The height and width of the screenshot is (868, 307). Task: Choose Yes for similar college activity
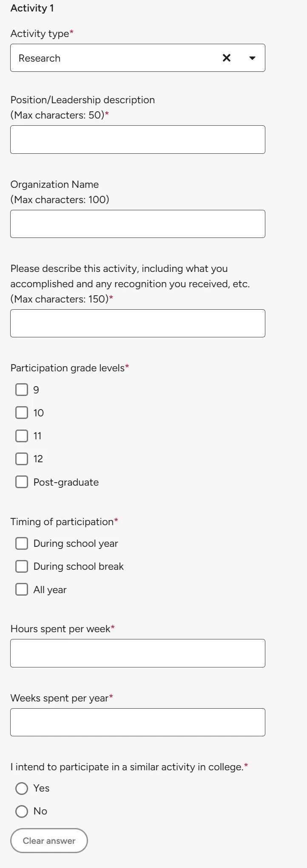tap(22, 789)
